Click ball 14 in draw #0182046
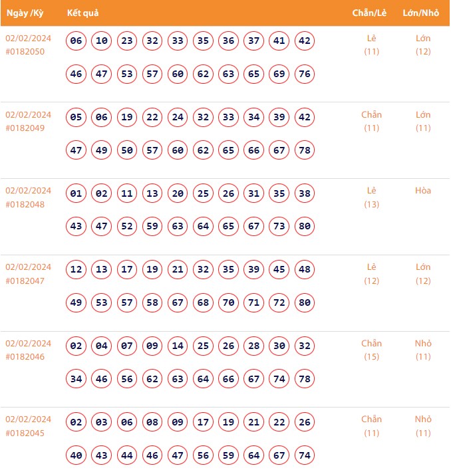Viewport: 451px width, 476px height. coord(178,346)
